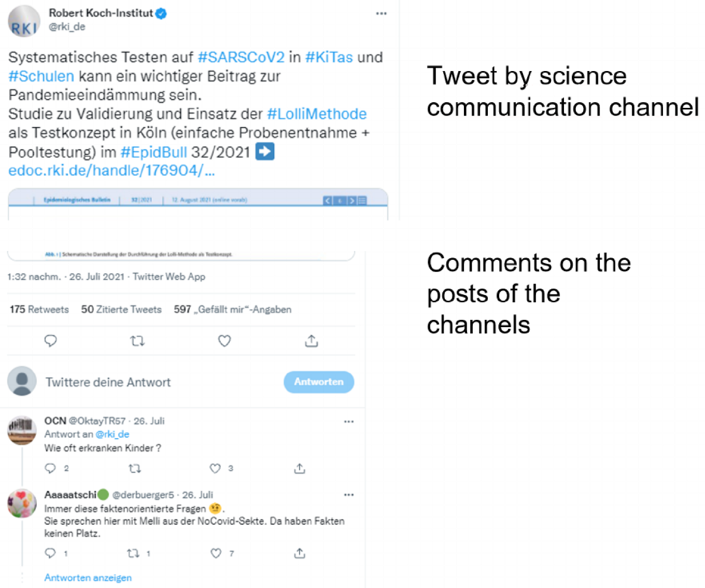Open more options on Aaaaatschi's reply
Screen dimensions: 705x588
tap(349, 495)
